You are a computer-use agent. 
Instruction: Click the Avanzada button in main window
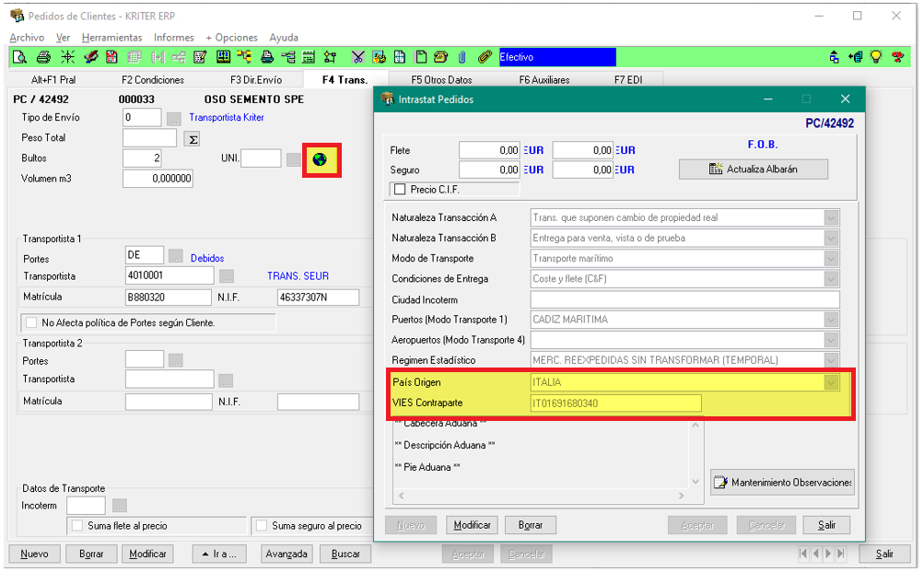287,554
